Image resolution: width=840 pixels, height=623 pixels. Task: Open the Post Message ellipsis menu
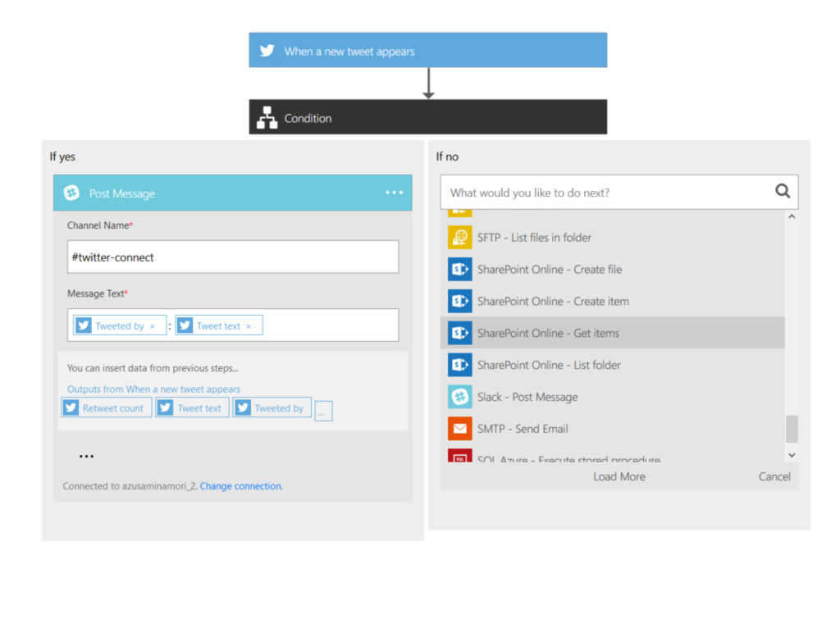point(394,193)
